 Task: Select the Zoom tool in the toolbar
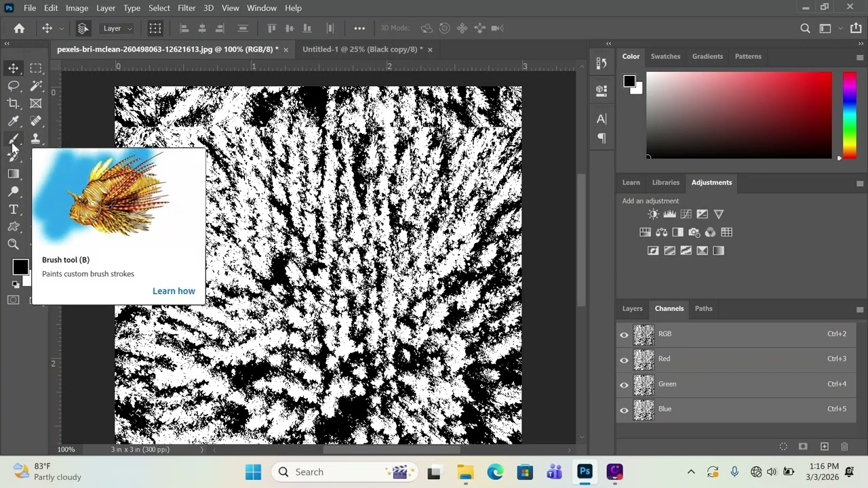[x=14, y=245]
